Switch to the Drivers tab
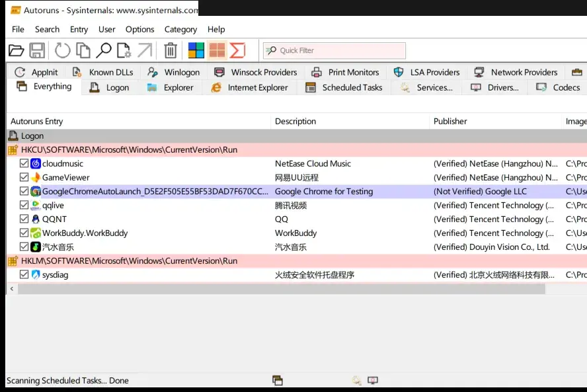 coord(494,88)
